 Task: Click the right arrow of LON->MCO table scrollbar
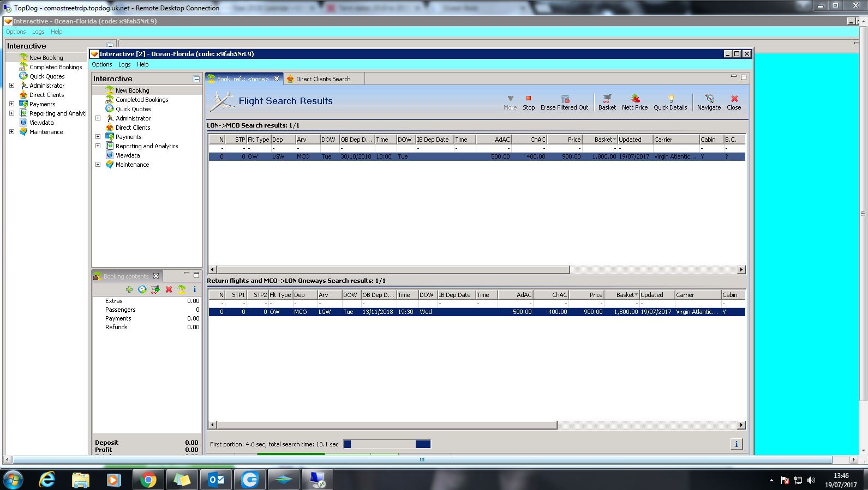point(741,270)
